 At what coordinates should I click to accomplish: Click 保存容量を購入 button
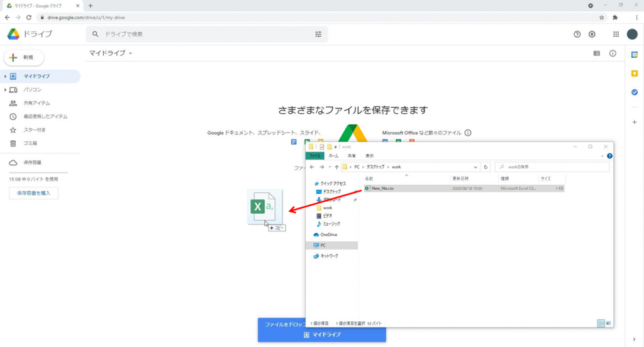coord(34,193)
